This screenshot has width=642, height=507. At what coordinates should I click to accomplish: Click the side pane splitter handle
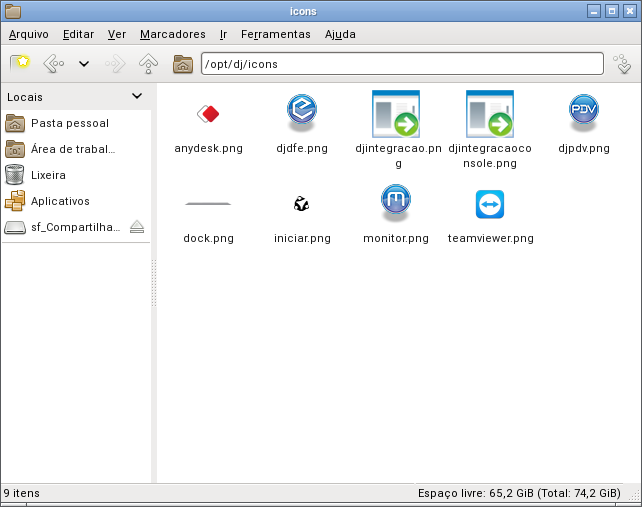point(154,283)
